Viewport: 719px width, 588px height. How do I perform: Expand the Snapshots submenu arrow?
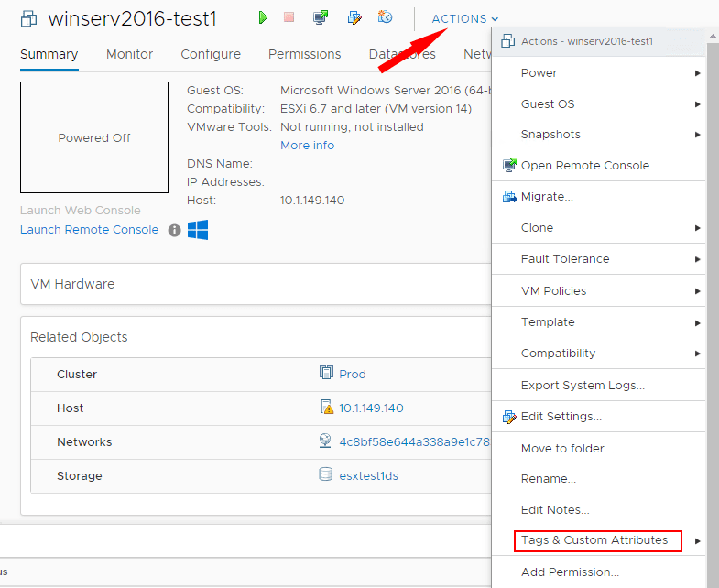click(697, 135)
